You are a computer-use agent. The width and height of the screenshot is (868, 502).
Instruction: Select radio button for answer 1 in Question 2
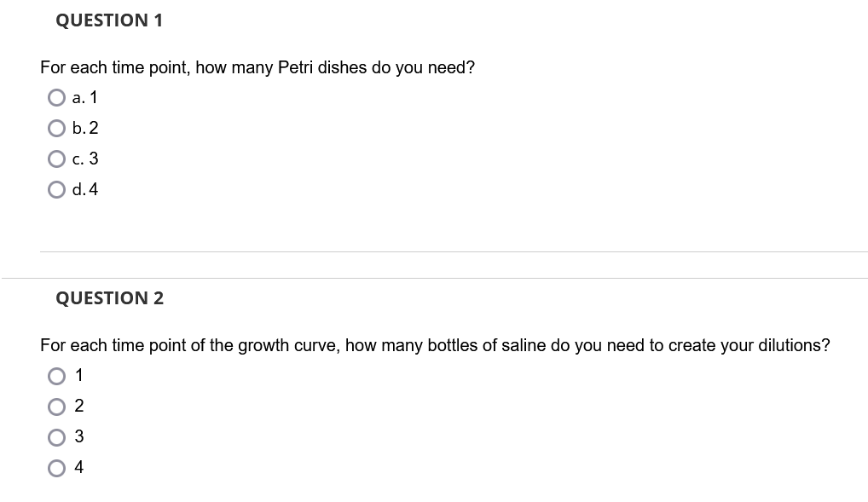[56, 377]
